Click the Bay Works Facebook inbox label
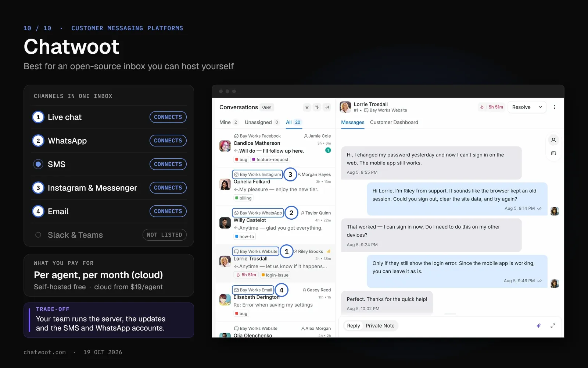Image resolution: width=588 pixels, height=368 pixels. 257,136
